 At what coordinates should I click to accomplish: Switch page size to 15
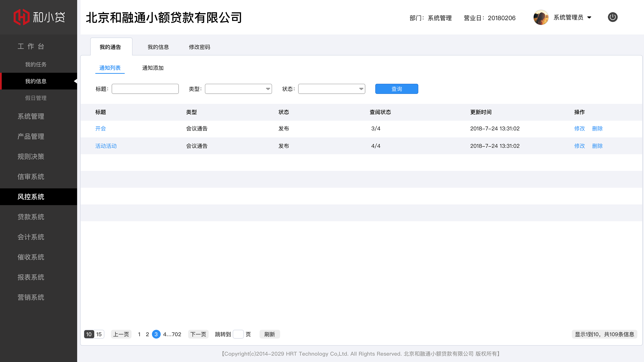tap(99, 334)
